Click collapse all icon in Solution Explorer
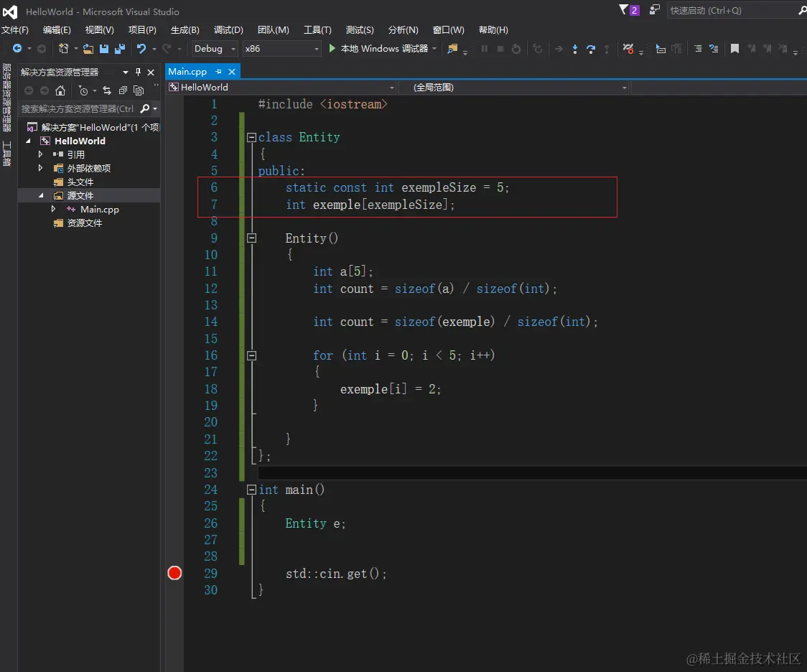Viewport: 807px width, 672px height. [x=123, y=90]
